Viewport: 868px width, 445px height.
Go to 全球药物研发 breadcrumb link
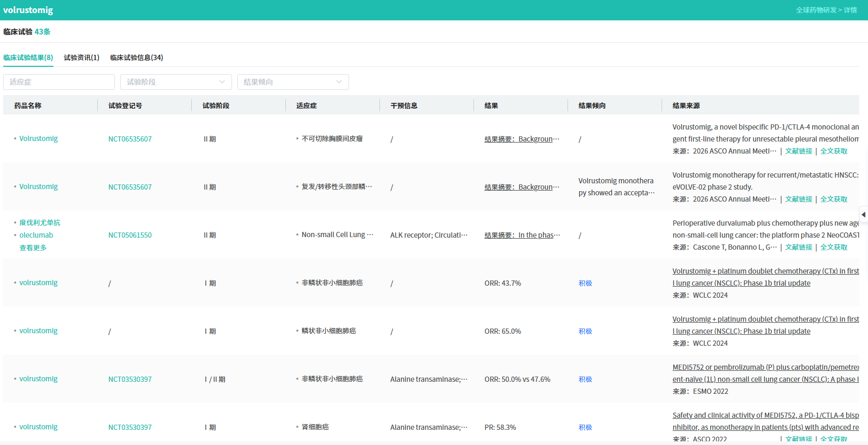816,10
